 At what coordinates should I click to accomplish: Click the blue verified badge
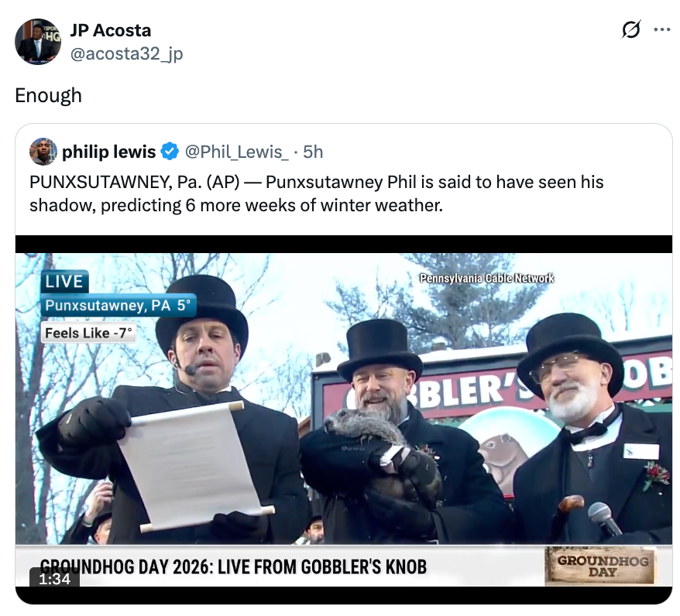(170, 152)
